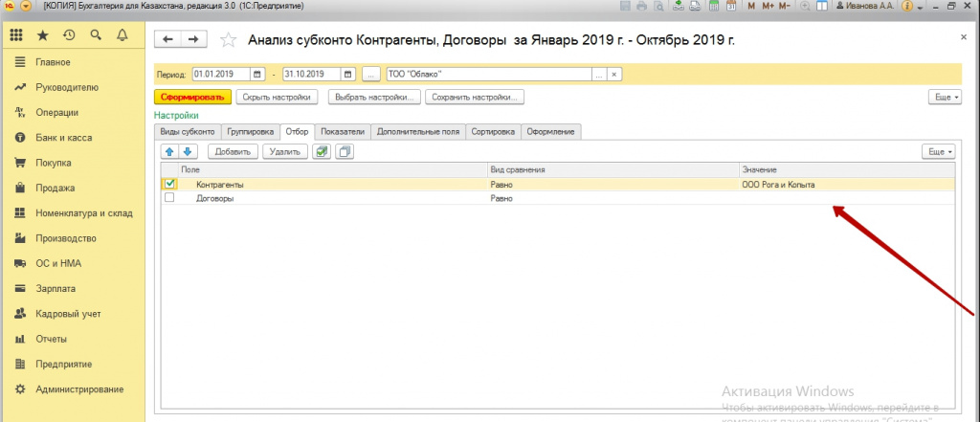Click the check-all filters icon

(323, 151)
